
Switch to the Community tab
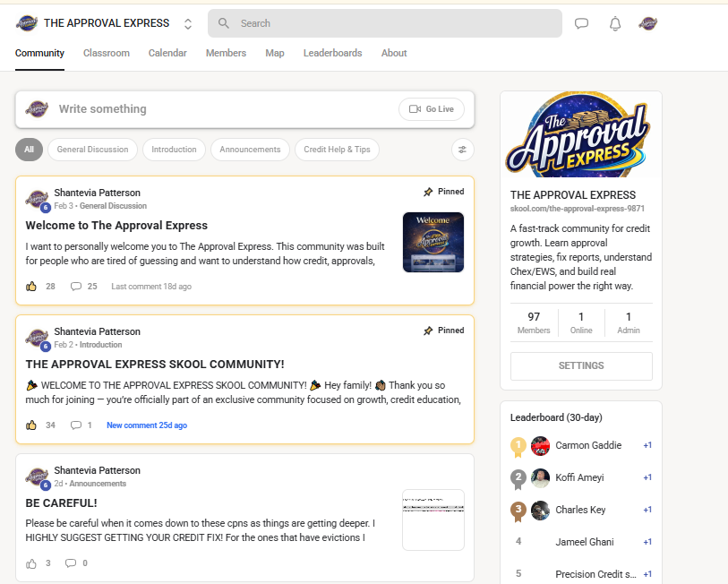click(x=39, y=53)
